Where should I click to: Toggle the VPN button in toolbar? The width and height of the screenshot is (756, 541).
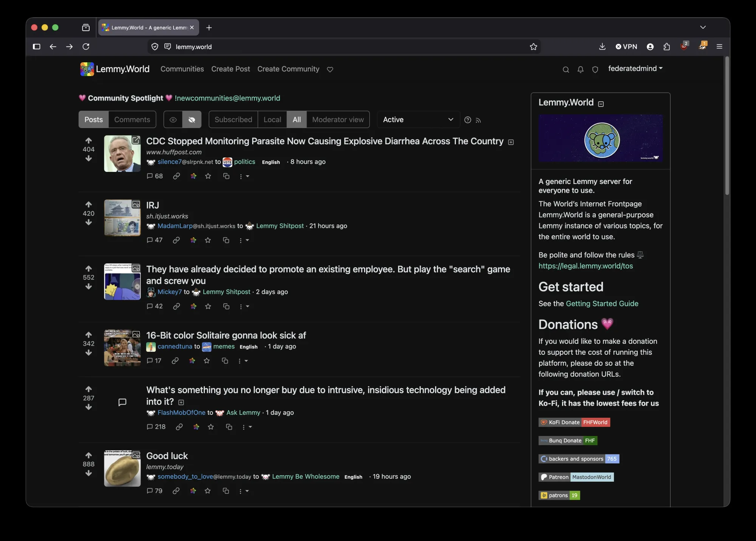pyautogui.click(x=626, y=46)
